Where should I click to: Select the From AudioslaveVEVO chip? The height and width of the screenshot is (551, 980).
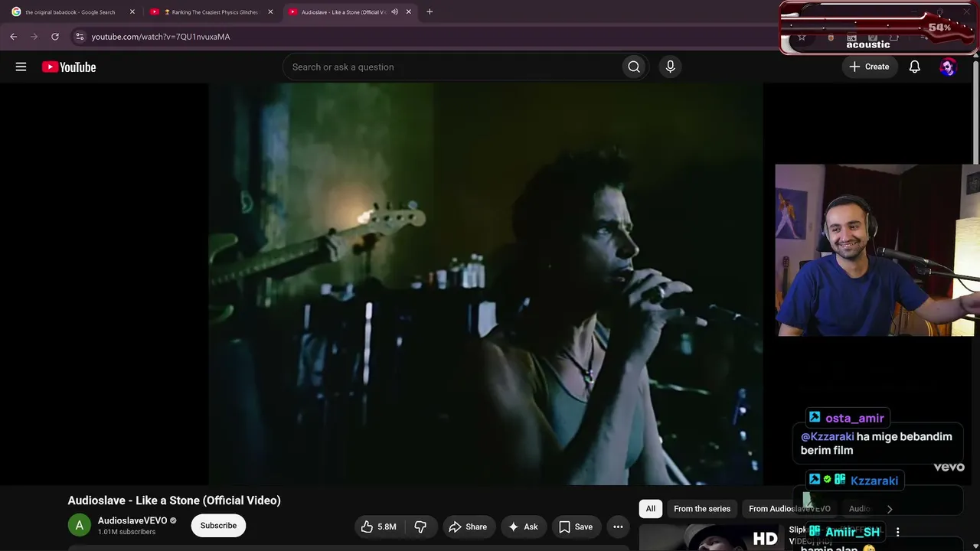[x=789, y=509]
